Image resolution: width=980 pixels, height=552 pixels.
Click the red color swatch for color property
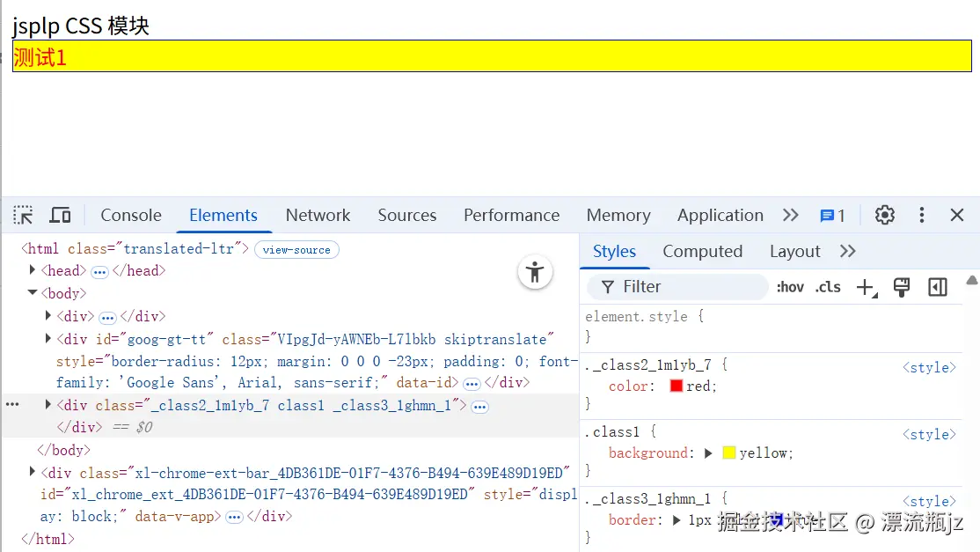click(x=676, y=386)
